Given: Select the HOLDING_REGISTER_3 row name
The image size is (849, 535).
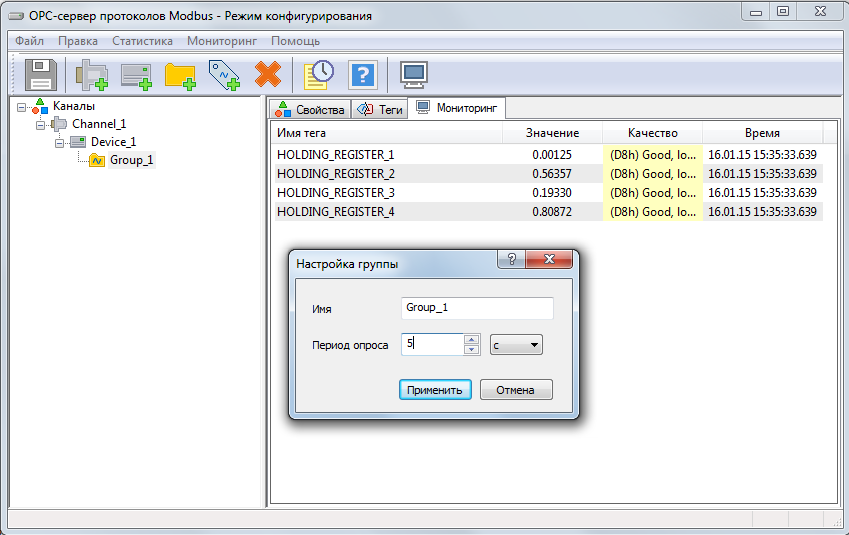Looking at the screenshot, I should tap(336, 193).
